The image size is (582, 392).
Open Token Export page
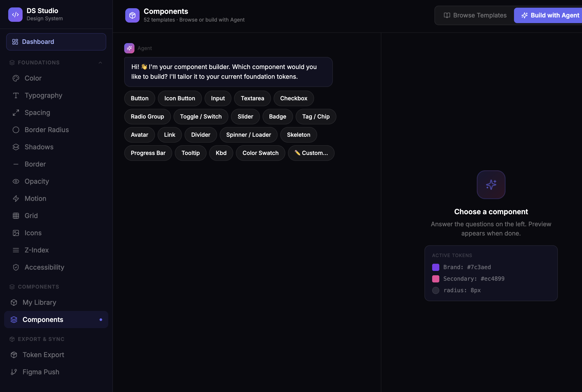coord(56,355)
